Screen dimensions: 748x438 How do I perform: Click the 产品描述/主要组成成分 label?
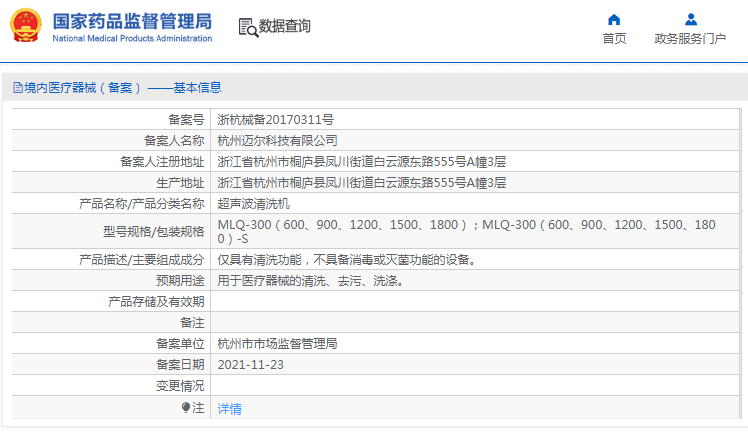coord(142,260)
